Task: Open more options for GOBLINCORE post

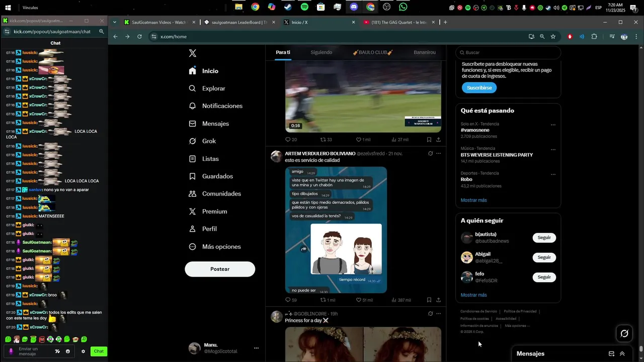Action: tap(439, 314)
